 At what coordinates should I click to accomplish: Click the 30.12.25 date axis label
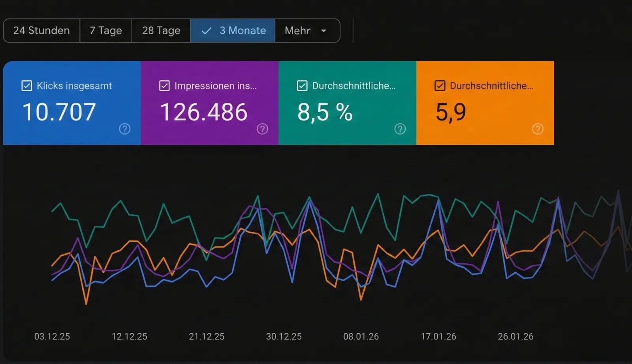pos(284,336)
